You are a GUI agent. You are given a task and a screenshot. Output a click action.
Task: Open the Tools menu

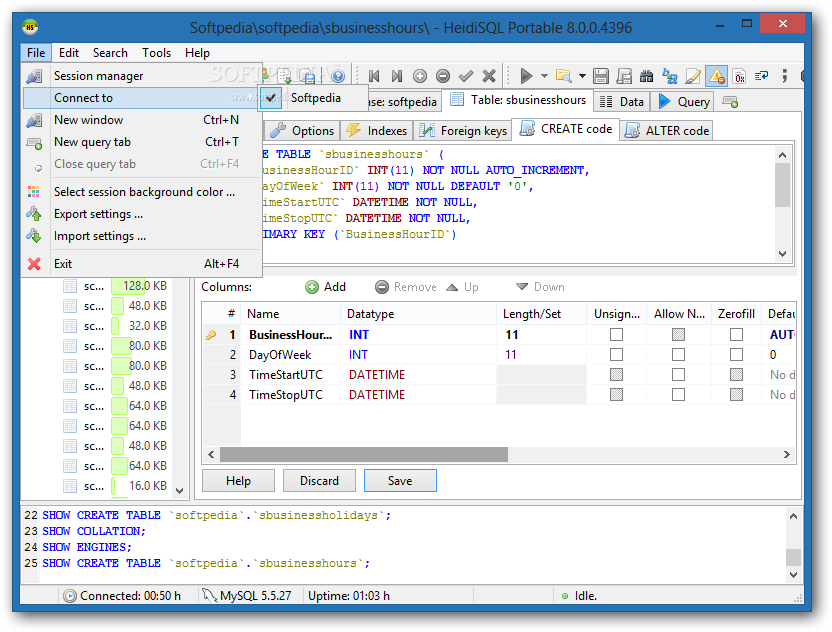coord(157,53)
